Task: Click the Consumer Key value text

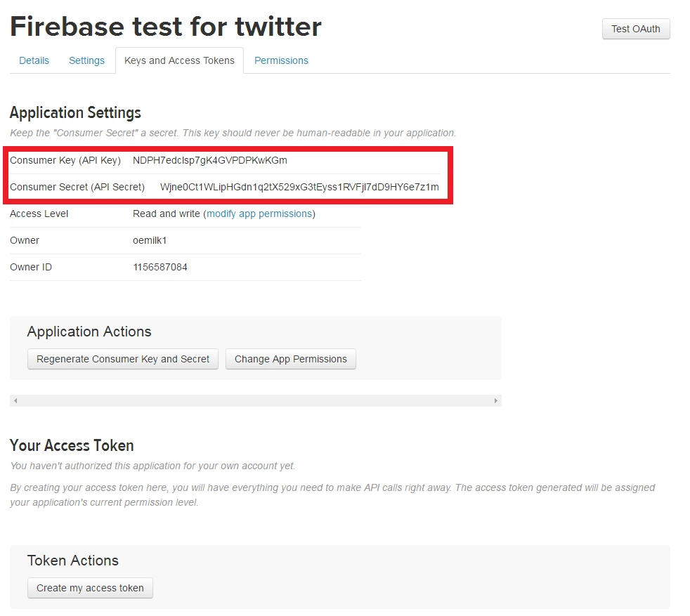Action: pos(209,160)
